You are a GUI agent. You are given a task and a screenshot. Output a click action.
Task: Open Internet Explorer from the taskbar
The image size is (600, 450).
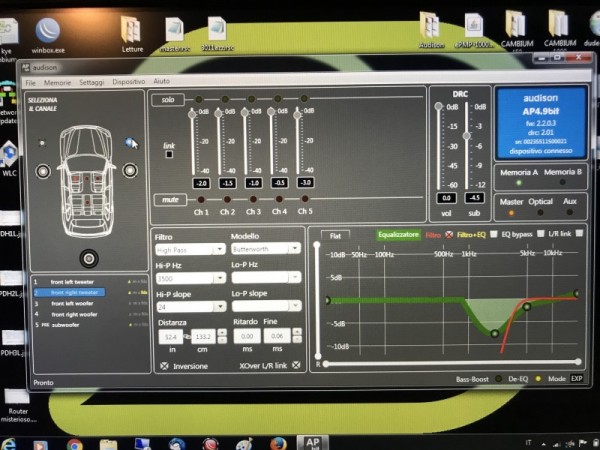tap(8, 444)
